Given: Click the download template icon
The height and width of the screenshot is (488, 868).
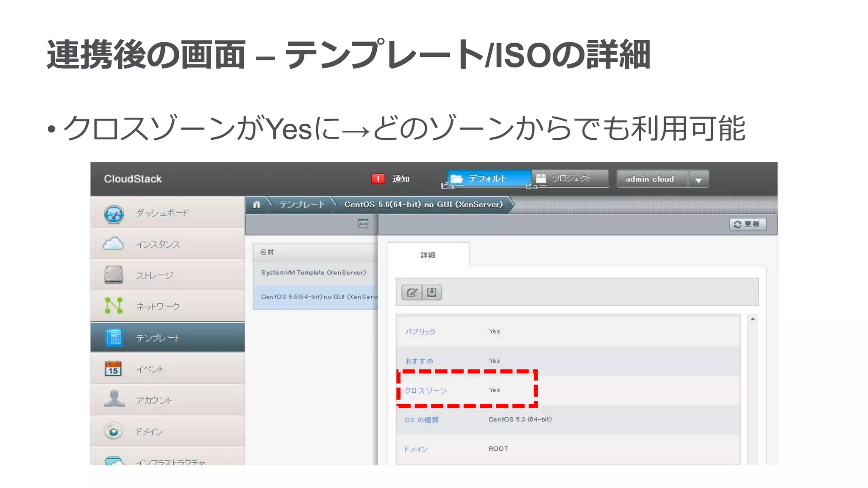Looking at the screenshot, I should coord(432,292).
